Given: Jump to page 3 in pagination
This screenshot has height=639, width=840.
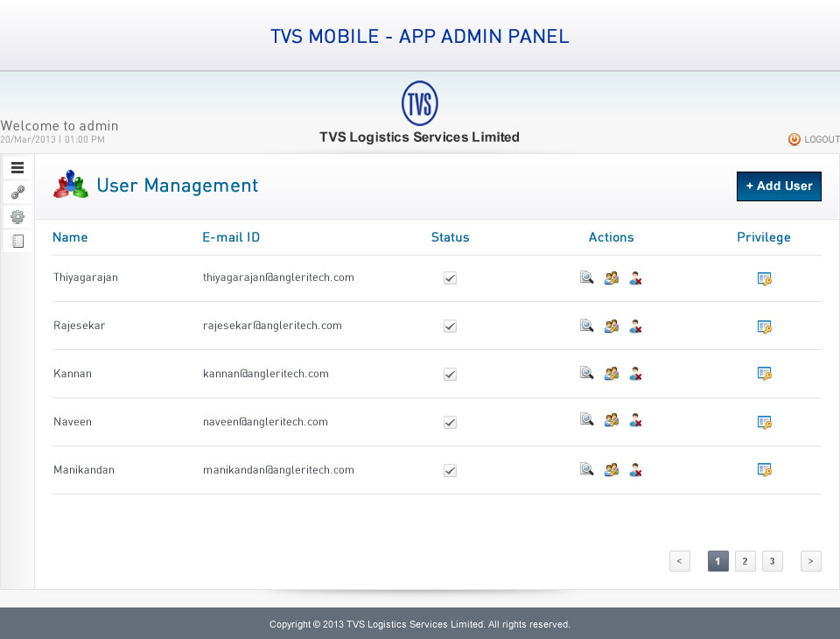Looking at the screenshot, I should pyautogui.click(x=772, y=561).
